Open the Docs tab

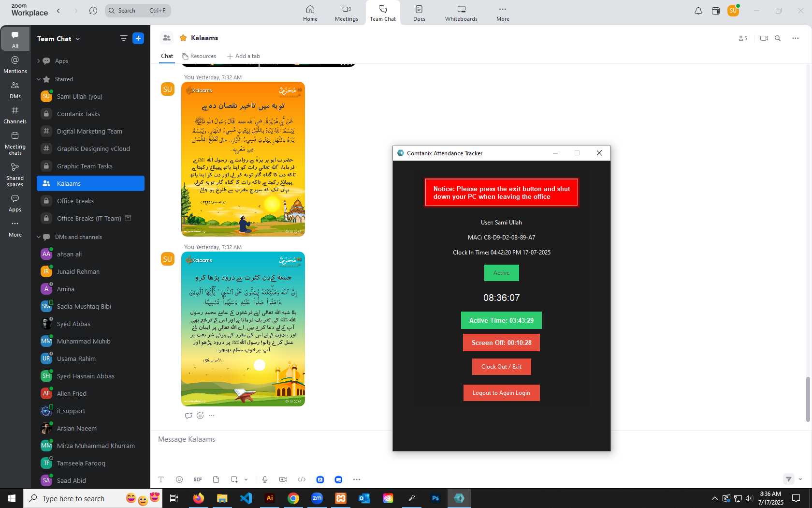tap(419, 13)
